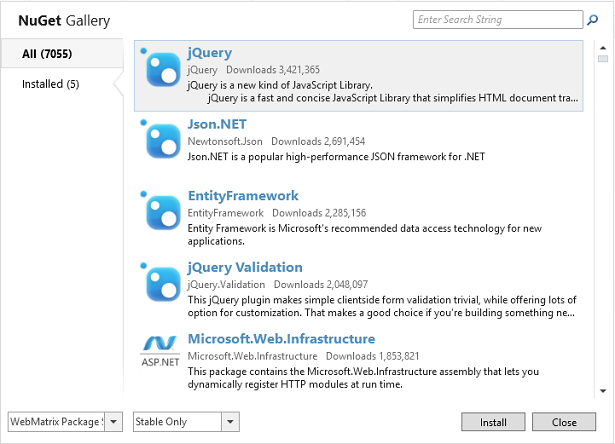Click the search magnifier icon
The height and width of the screenshot is (444, 615).
[x=592, y=19]
